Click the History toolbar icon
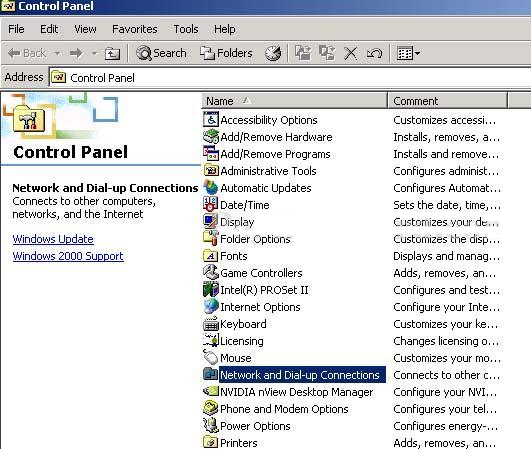The height and width of the screenshot is (449, 531). tap(273, 53)
